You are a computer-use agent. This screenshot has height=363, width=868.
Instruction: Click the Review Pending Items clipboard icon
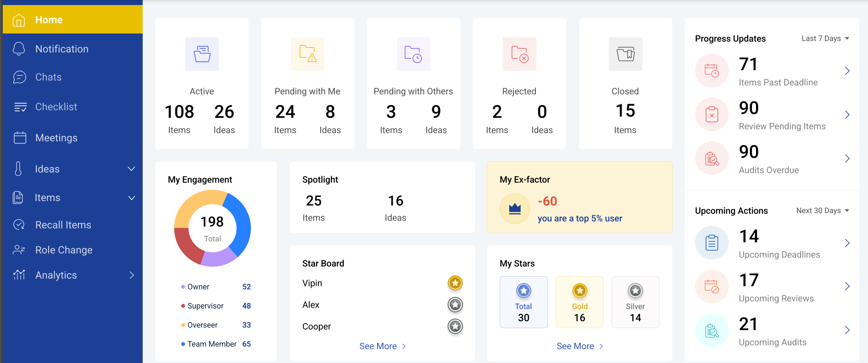pos(712,114)
